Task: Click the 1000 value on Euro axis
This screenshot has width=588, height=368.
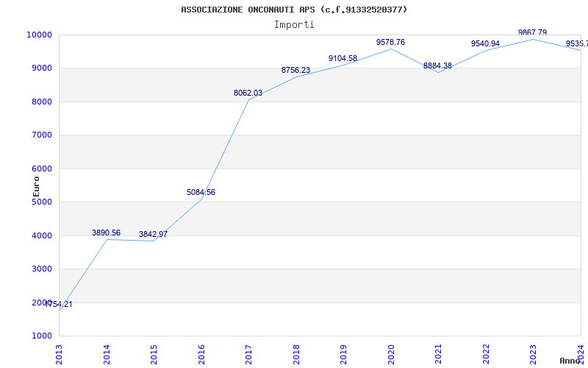Action: (41, 336)
